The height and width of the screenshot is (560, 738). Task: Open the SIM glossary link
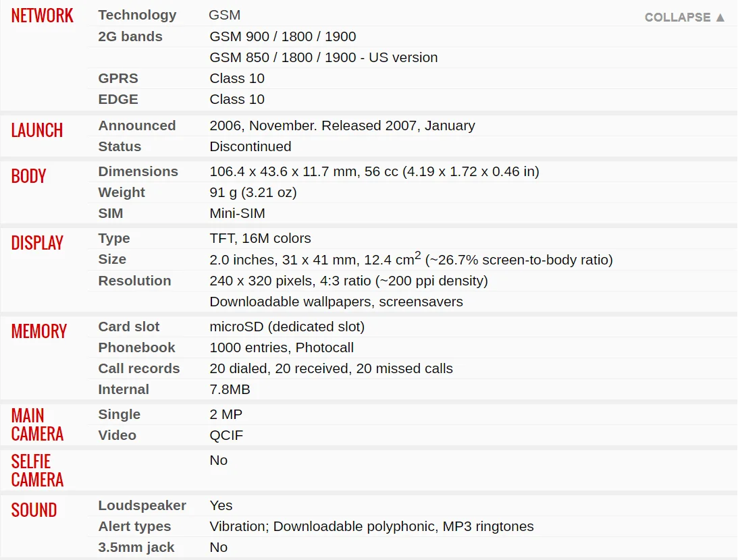pyautogui.click(x=111, y=213)
